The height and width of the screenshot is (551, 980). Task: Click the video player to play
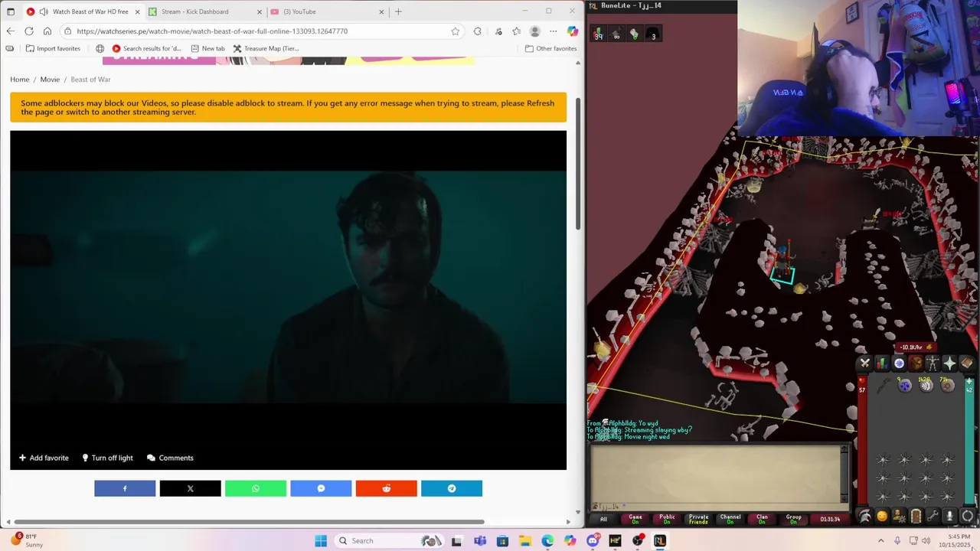pyautogui.click(x=288, y=287)
